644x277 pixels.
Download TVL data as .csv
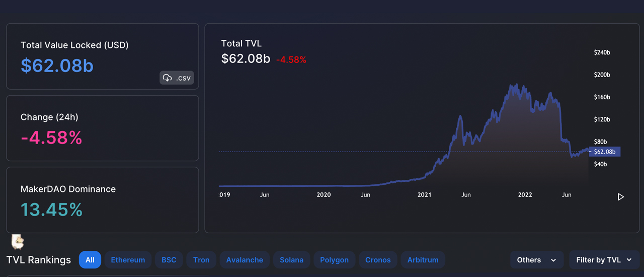177,78
